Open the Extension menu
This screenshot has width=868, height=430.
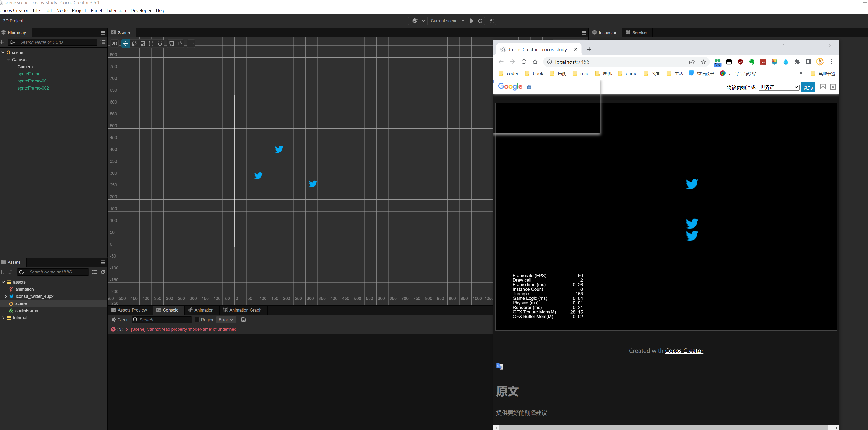point(116,10)
